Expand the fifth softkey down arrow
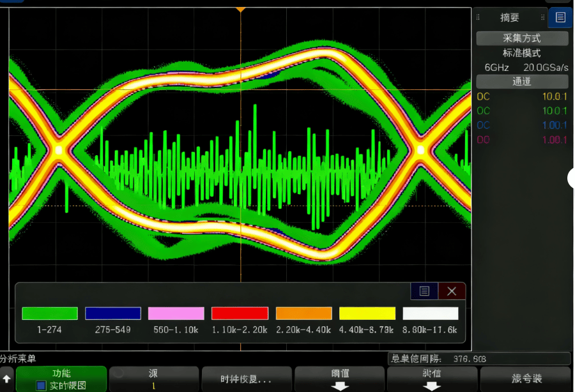The width and height of the screenshot is (575, 392). point(432,379)
